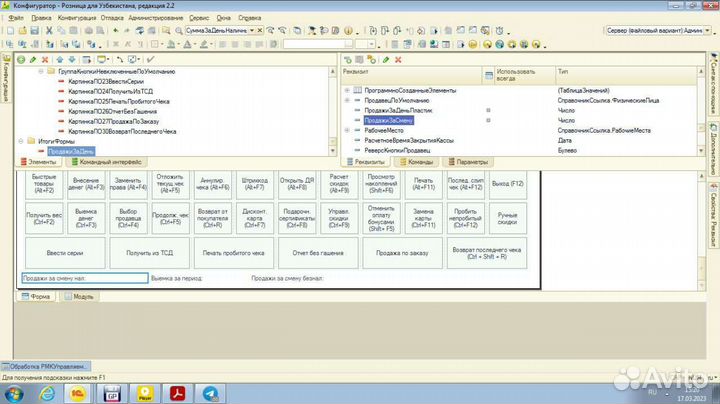Click the 'Получить из ТСД' form button
Screen dimensions: 720x404
149,253
